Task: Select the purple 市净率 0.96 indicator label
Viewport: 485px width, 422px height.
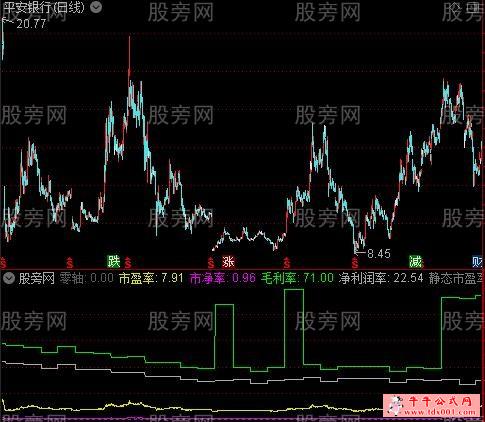Action: coord(223,278)
